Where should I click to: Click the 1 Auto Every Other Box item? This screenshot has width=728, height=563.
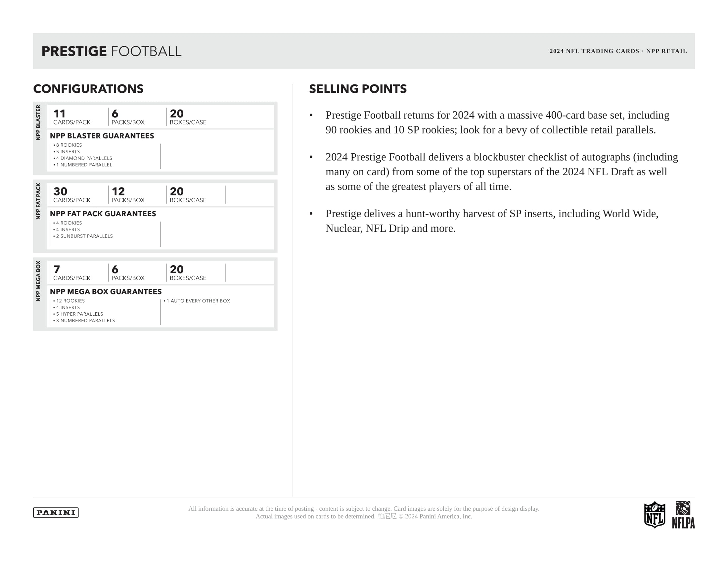198,301
